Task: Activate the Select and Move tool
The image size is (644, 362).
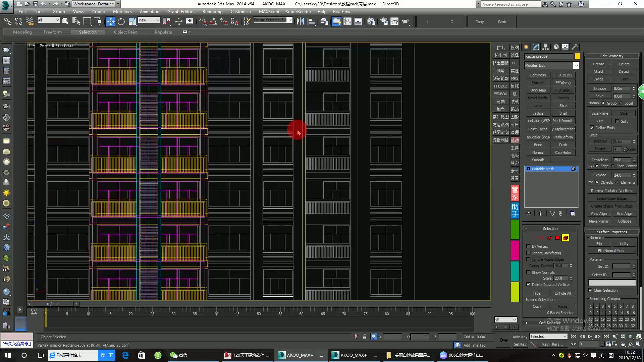Action: point(110,22)
